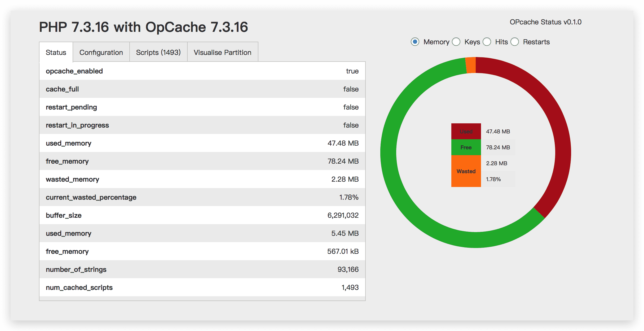
Task: Click the num_cached_scripts row label
Action: tap(79, 288)
